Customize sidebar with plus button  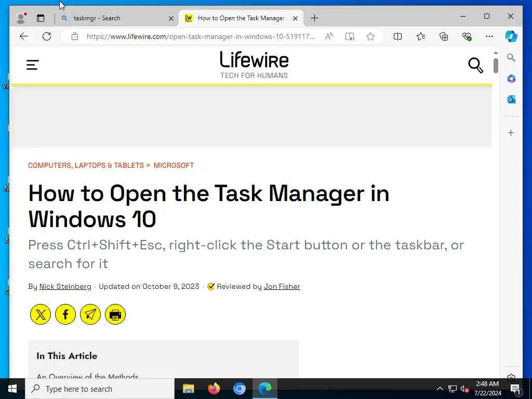(511, 132)
